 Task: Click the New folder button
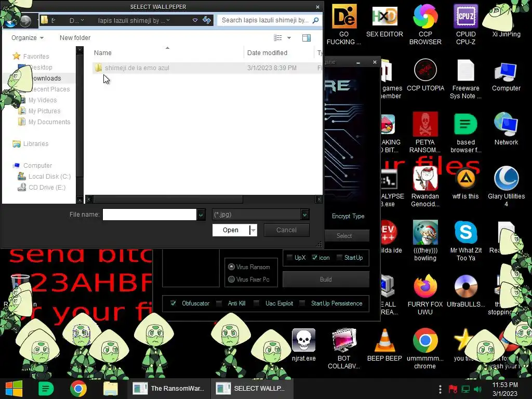[75, 37]
